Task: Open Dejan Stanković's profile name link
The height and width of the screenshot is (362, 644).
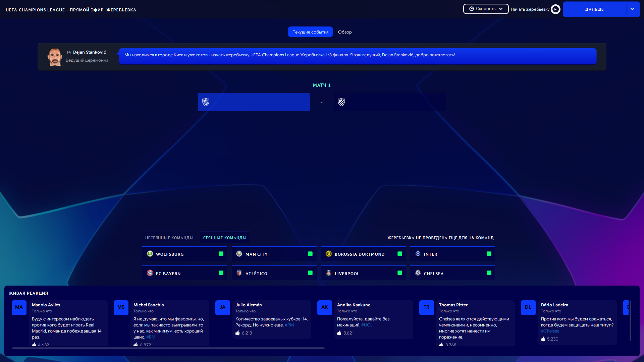Action: tap(90, 52)
